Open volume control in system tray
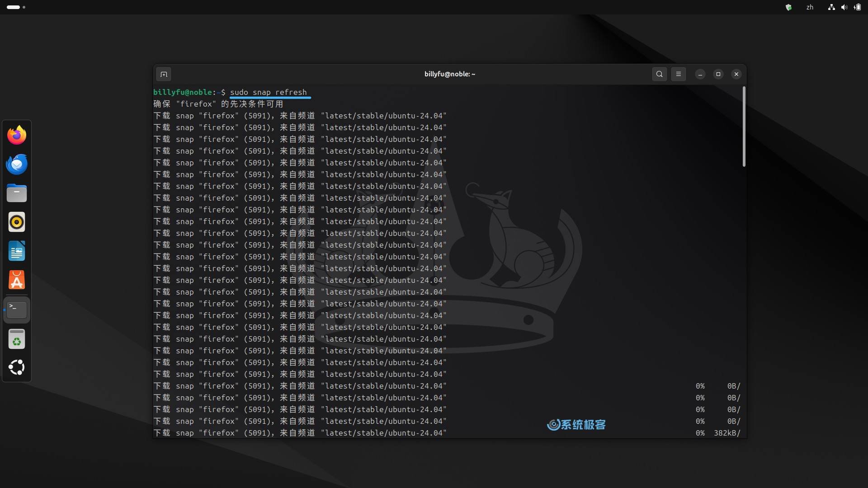Image resolution: width=868 pixels, height=488 pixels. 844,7
